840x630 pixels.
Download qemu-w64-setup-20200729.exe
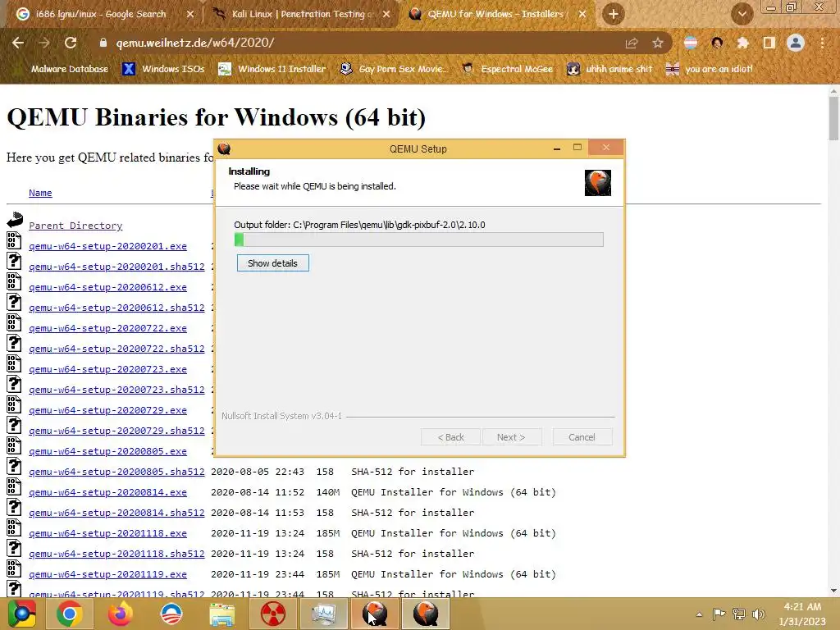pos(107,410)
